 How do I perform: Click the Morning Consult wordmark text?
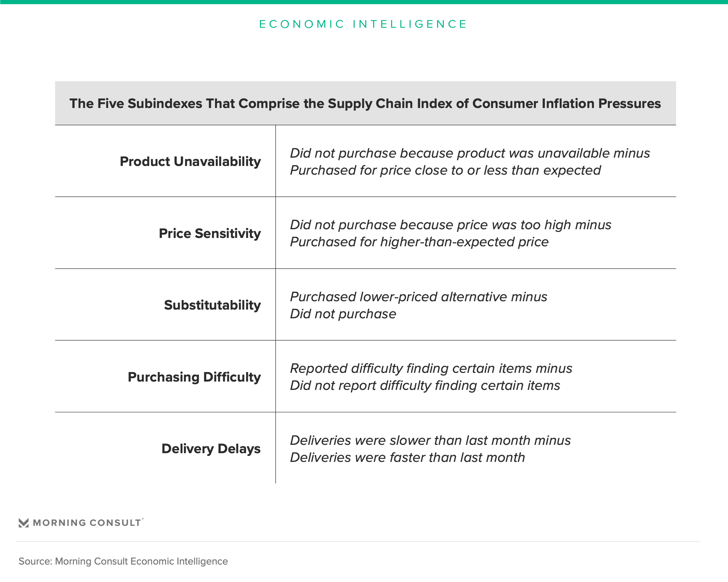click(87, 523)
